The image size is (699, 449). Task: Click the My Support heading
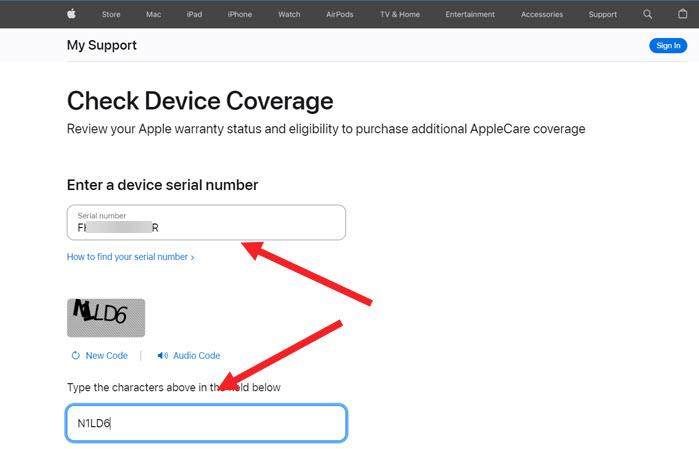[102, 45]
